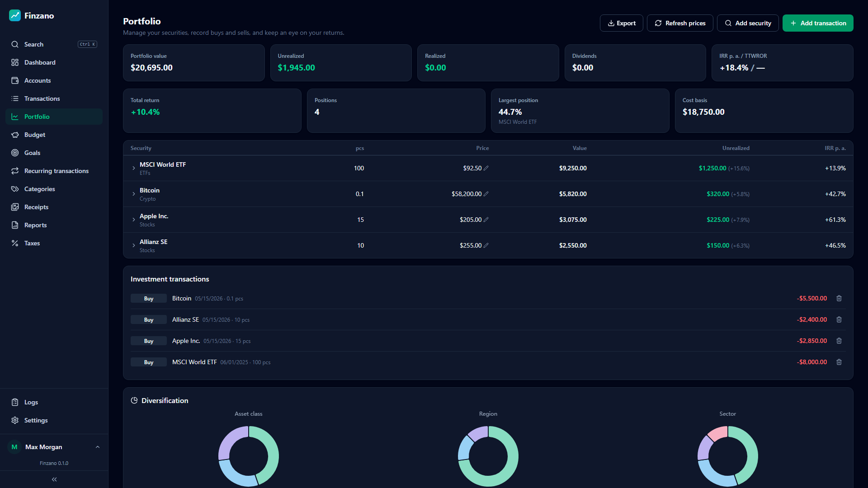
Task: Click the Max Morgan avatar
Action: pyautogui.click(x=14, y=447)
